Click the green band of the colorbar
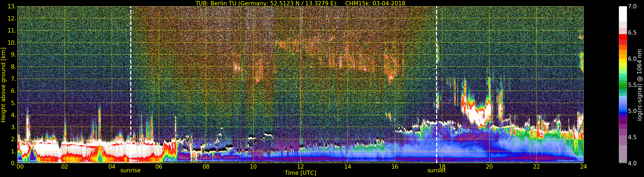The height and width of the screenshot is (177, 644). point(623,85)
